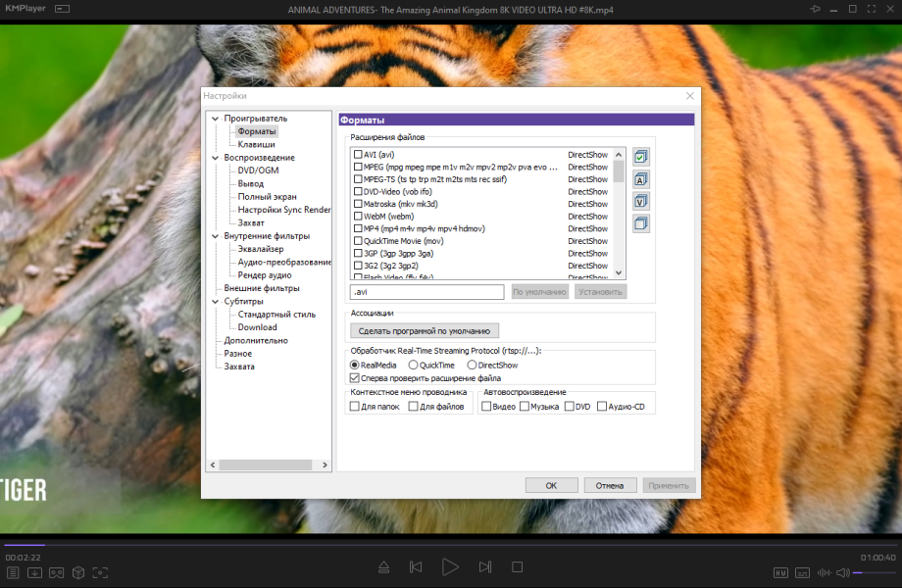The image size is (902, 588).
Task: Click the volume speaker icon
Action: [843, 572]
